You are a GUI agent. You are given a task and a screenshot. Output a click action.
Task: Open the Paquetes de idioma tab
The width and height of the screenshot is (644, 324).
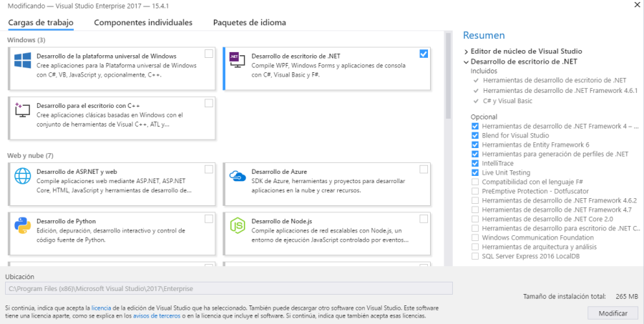249,22
